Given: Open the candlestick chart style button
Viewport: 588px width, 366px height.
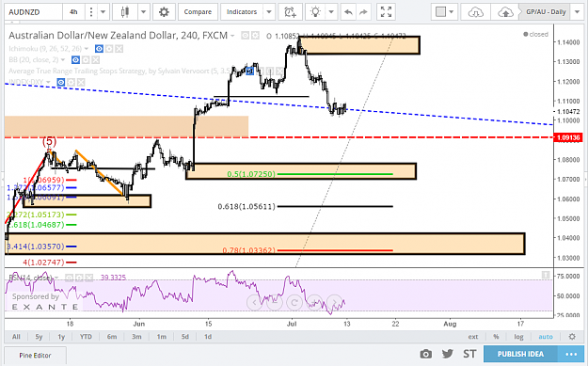Looking at the screenshot, I should [125, 12].
